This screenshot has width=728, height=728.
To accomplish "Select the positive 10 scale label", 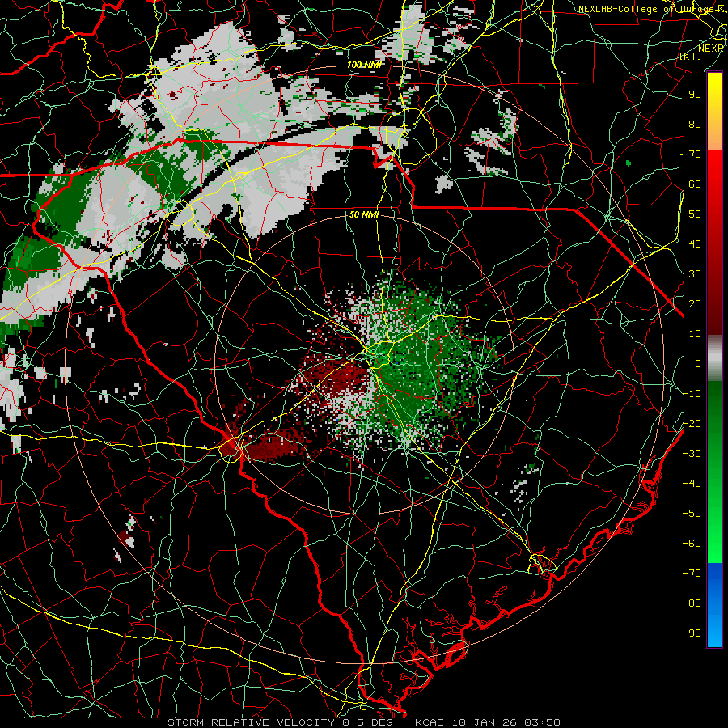I will [695, 334].
